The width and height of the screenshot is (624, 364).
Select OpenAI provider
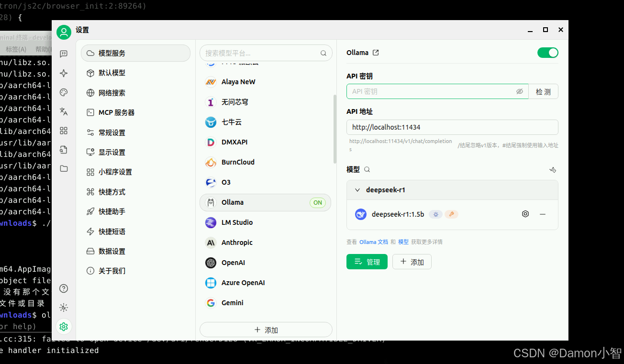point(265,263)
